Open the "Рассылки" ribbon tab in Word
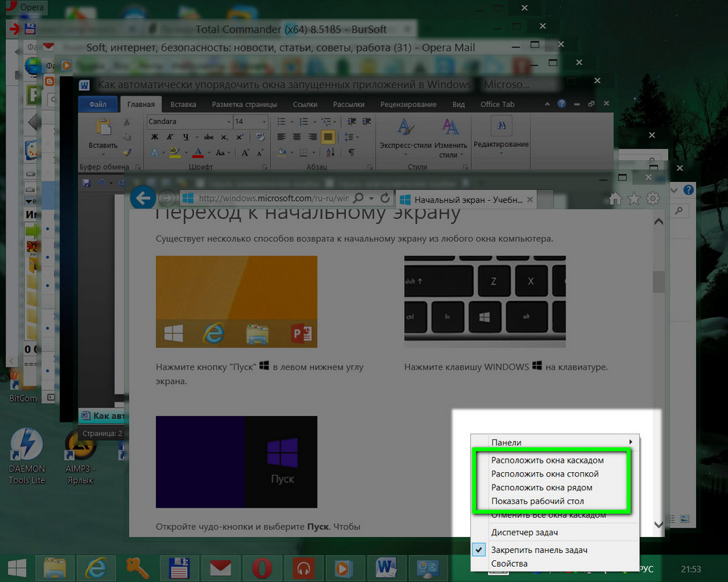Viewport: 728px width, 582px height. tap(349, 105)
